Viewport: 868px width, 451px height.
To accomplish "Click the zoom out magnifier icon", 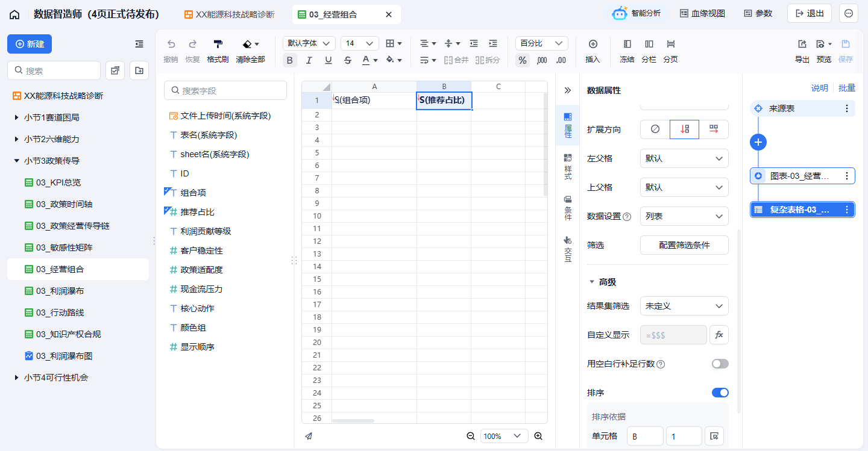I will coord(471,436).
